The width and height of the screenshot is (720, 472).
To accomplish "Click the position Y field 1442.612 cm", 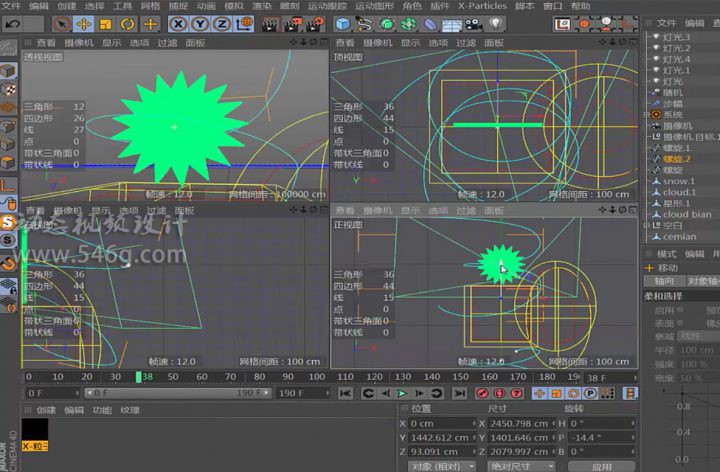I will (442, 438).
